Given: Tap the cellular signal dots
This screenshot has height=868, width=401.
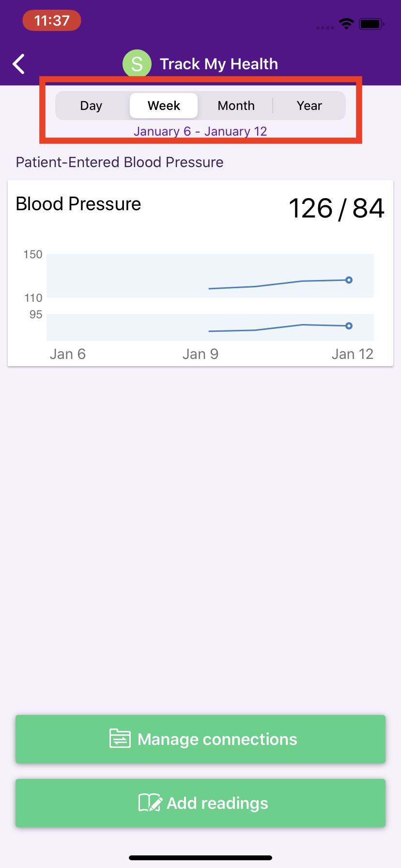Looking at the screenshot, I should click(x=324, y=28).
